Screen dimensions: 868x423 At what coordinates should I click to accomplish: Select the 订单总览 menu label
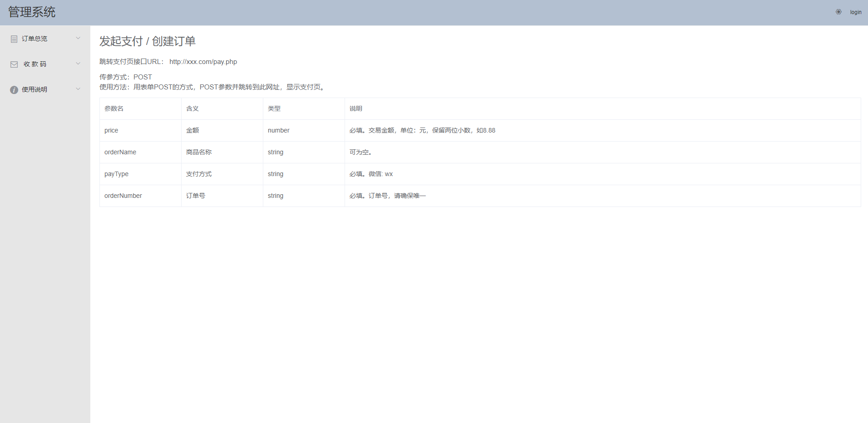point(35,39)
